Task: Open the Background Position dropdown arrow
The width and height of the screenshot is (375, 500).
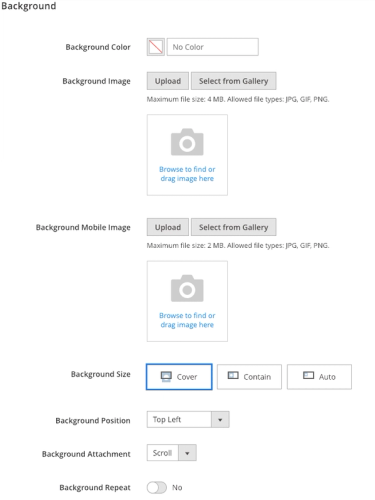Action: point(220,420)
